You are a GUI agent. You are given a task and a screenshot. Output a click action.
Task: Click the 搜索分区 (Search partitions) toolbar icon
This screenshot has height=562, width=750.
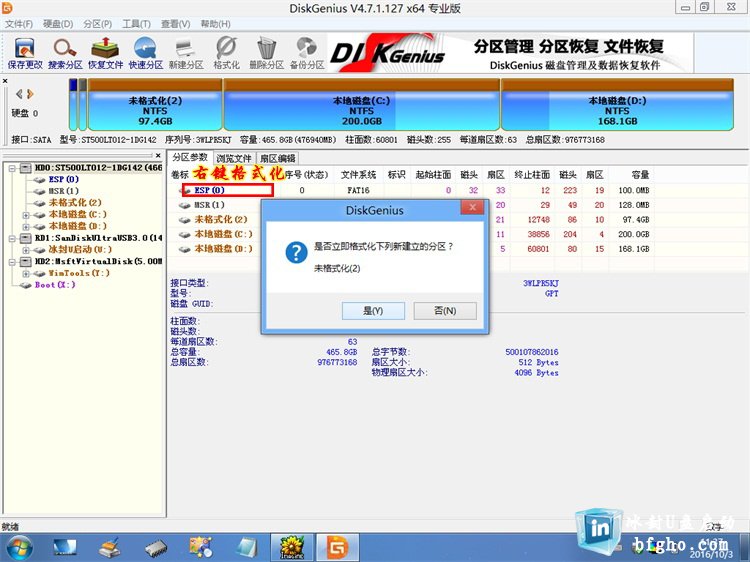tap(65, 53)
